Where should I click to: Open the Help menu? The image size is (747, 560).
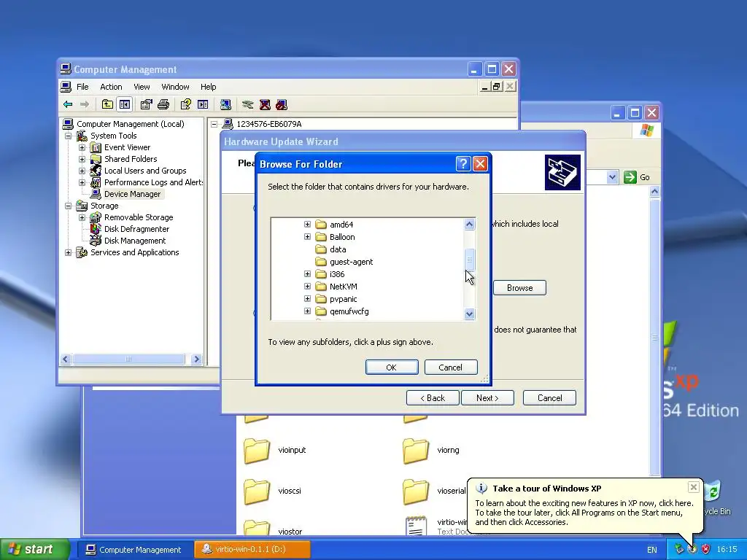pyautogui.click(x=208, y=87)
